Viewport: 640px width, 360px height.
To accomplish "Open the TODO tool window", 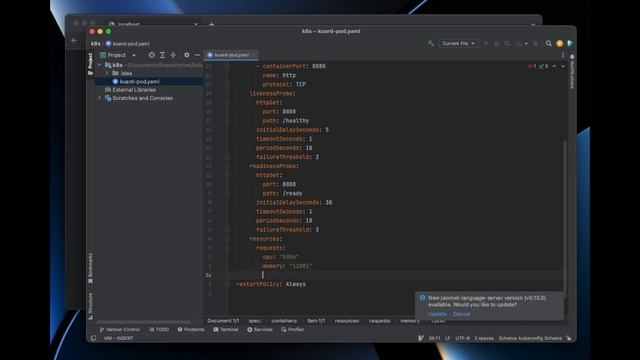I will pyautogui.click(x=159, y=329).
